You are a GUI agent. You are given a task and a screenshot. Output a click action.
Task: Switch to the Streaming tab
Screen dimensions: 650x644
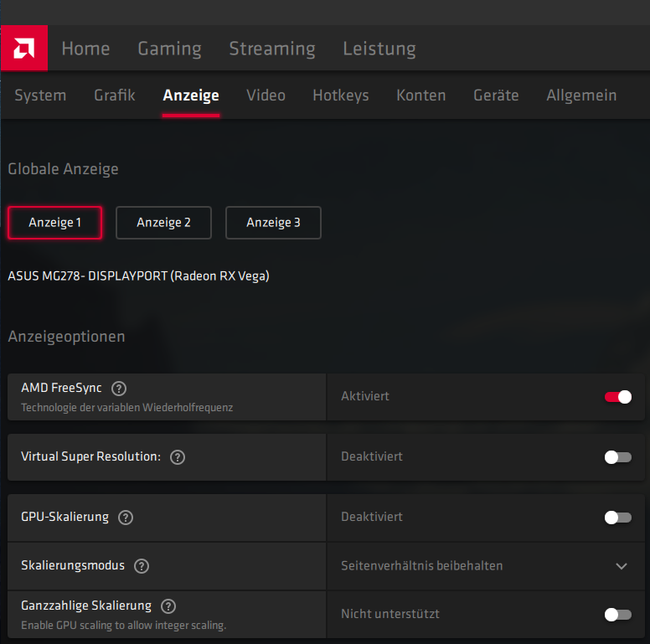coord(272,49)
